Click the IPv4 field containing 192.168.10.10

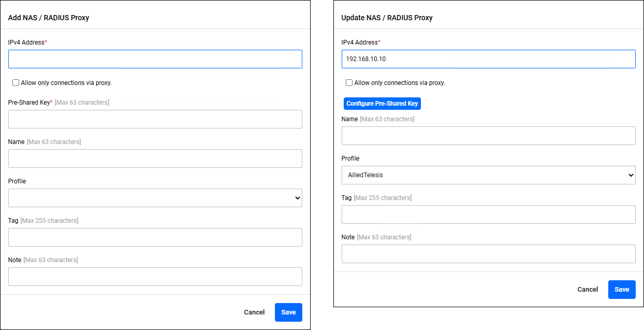pos(488,59)
